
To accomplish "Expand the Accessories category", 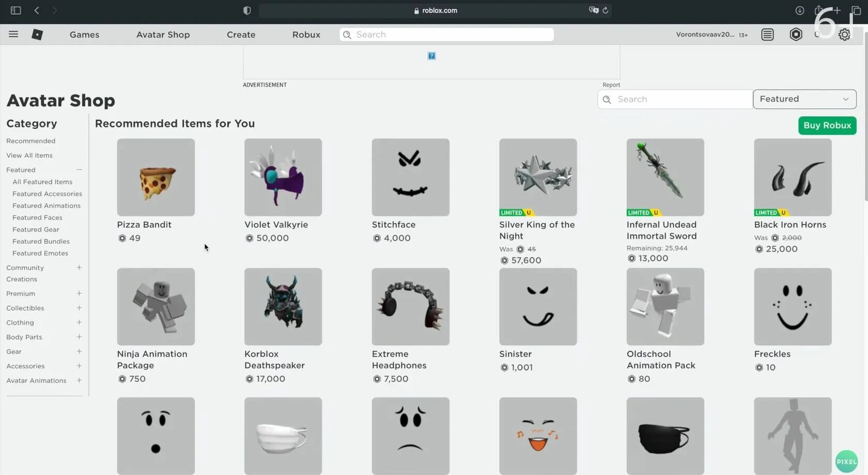I will pyautogui.click(x=79, y=366).
